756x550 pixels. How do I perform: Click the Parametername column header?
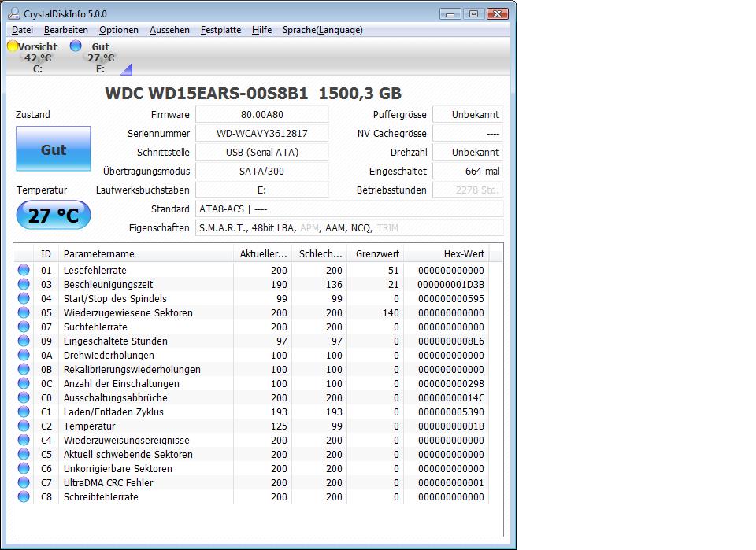146,254
